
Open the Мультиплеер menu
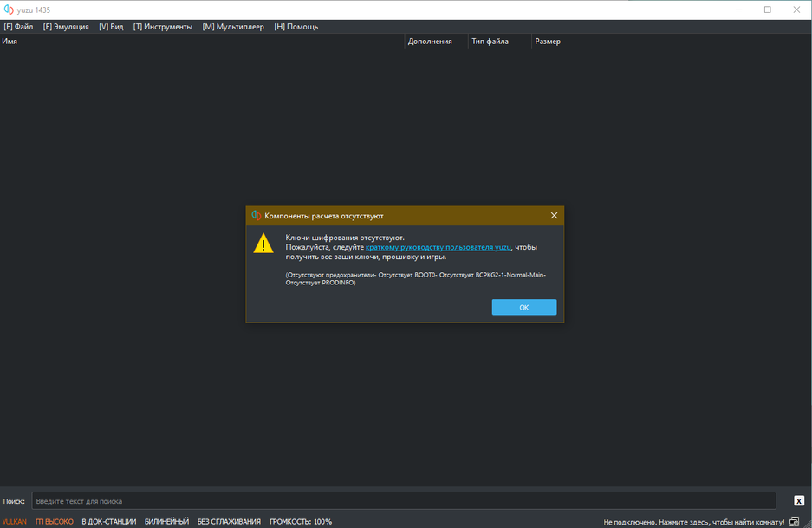coord(233,27)
